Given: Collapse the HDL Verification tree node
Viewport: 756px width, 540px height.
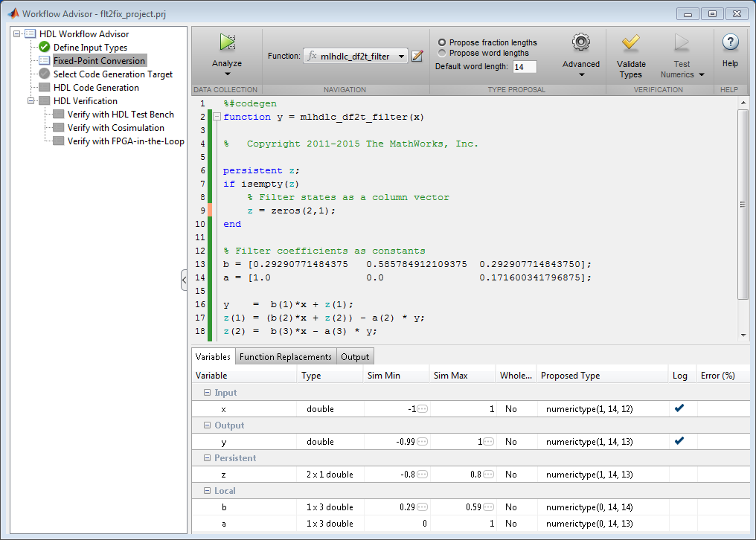Looking at the screenshot, I should pos(31,101).
